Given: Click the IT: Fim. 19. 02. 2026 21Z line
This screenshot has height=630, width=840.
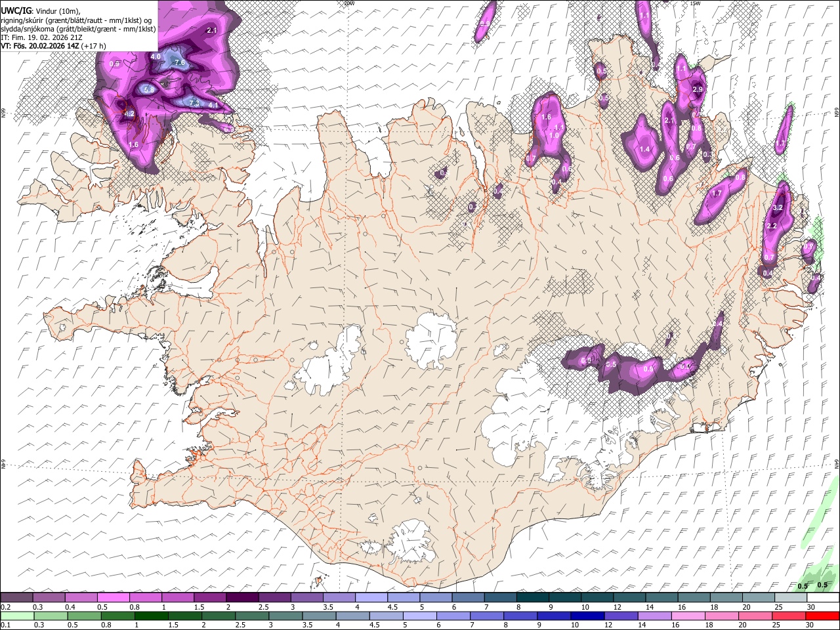Looking at the screenshot, I should [41, 37].
